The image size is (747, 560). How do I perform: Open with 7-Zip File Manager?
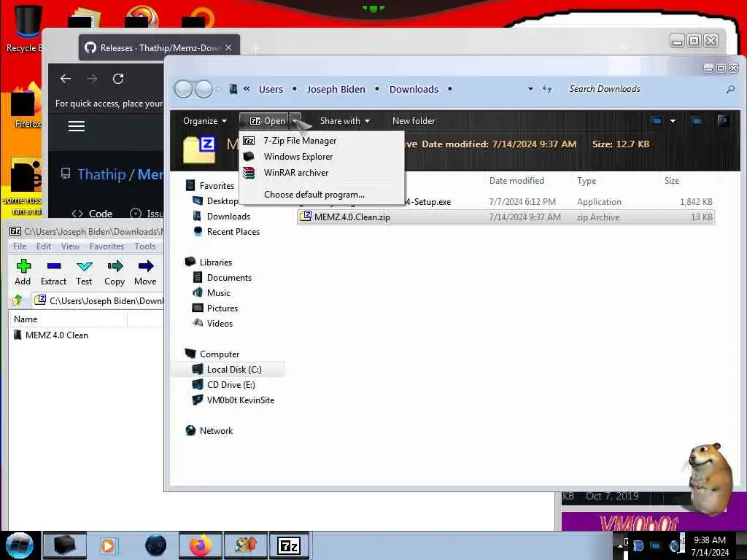coord(300,141)
